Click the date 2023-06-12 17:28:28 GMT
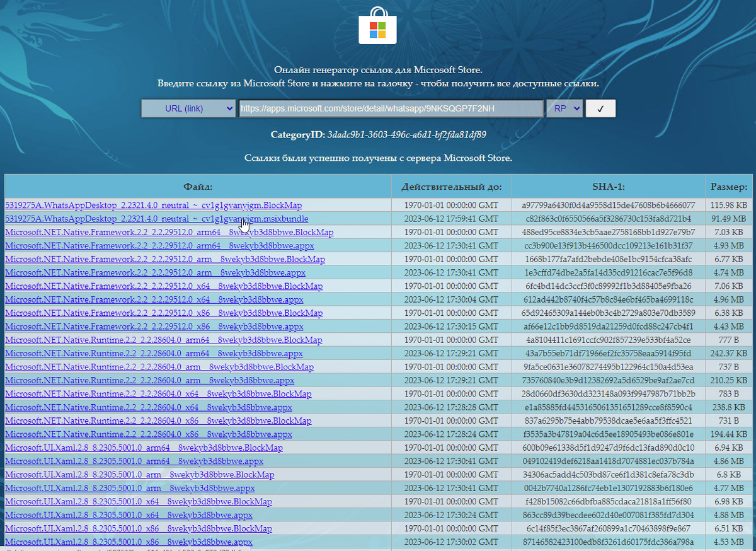 (452, 408)
